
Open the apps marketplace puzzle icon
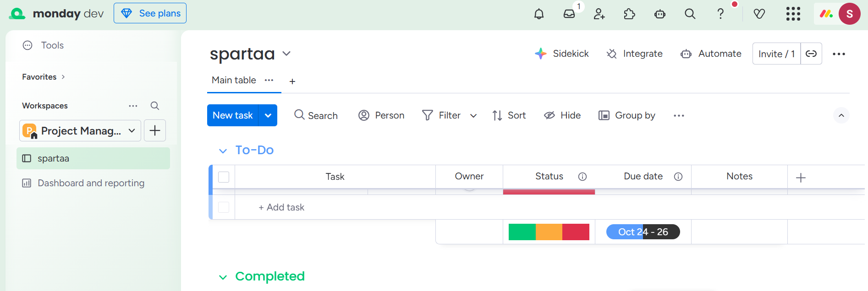[629, 14]
